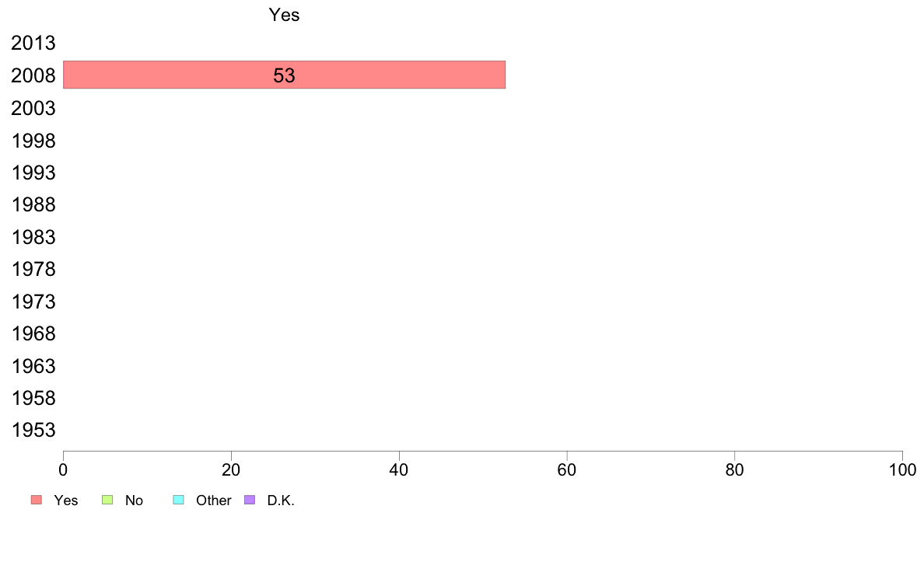Select the 2008 year label
The width and height of the screenshot is (924, 572).
pyautogui.click(x=33, y=75)
